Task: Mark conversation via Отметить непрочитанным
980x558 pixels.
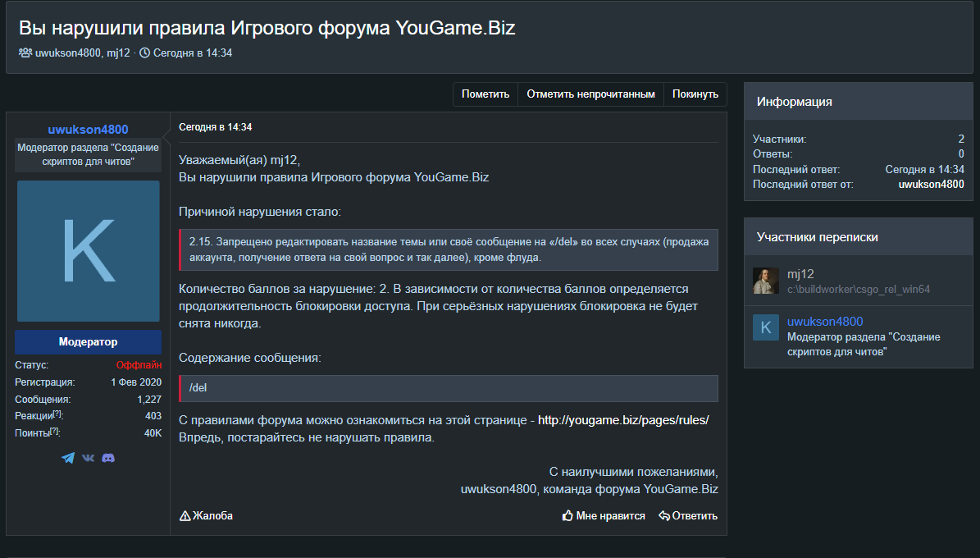Action: (x=590, y=94)
